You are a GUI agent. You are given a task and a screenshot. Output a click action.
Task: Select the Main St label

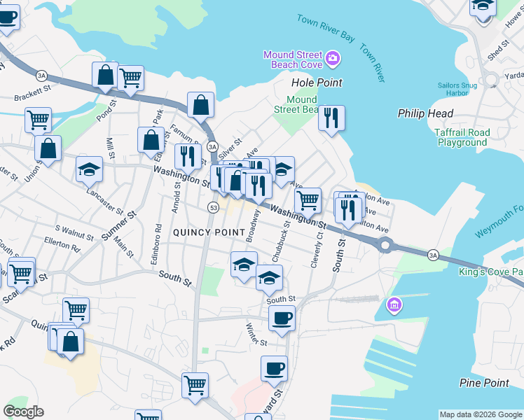[124, 246]
